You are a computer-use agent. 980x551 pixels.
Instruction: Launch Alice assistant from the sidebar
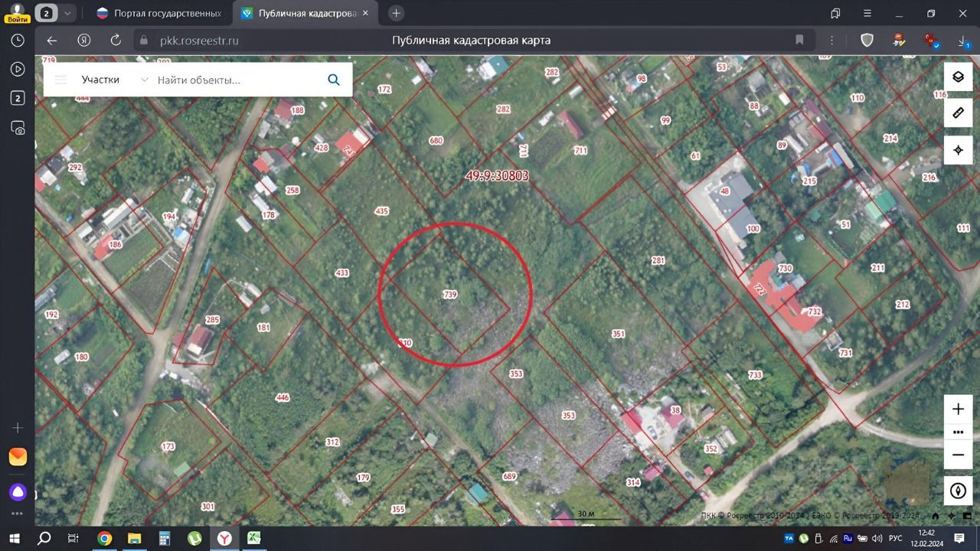(x=18, y=492)
